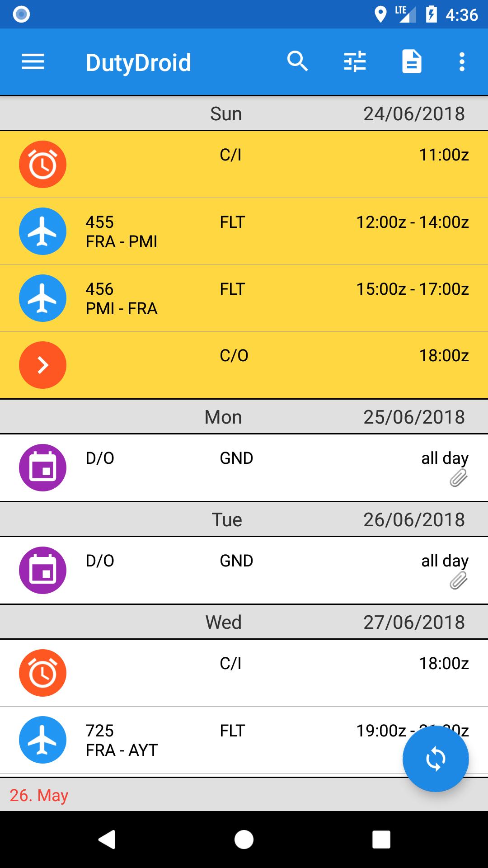Select the check-in alarm icon at 11:00z

click(42, 164)
